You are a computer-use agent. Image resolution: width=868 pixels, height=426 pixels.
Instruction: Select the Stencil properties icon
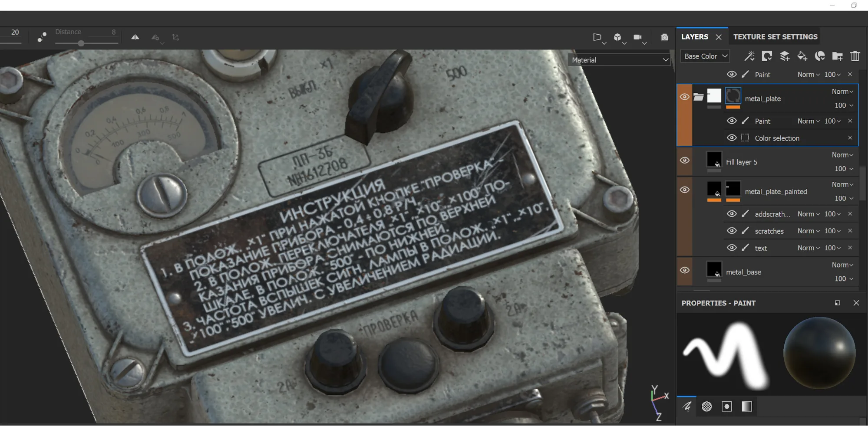726,406
